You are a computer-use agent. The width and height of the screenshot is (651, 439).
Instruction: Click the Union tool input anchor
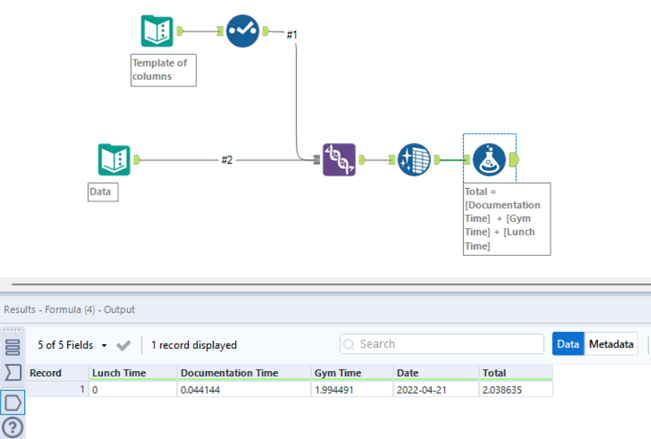[x=317, y=160]
